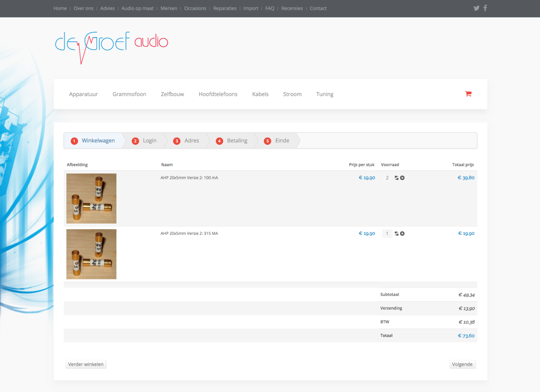Click the Twitter icon in top bar

[476, 8]
